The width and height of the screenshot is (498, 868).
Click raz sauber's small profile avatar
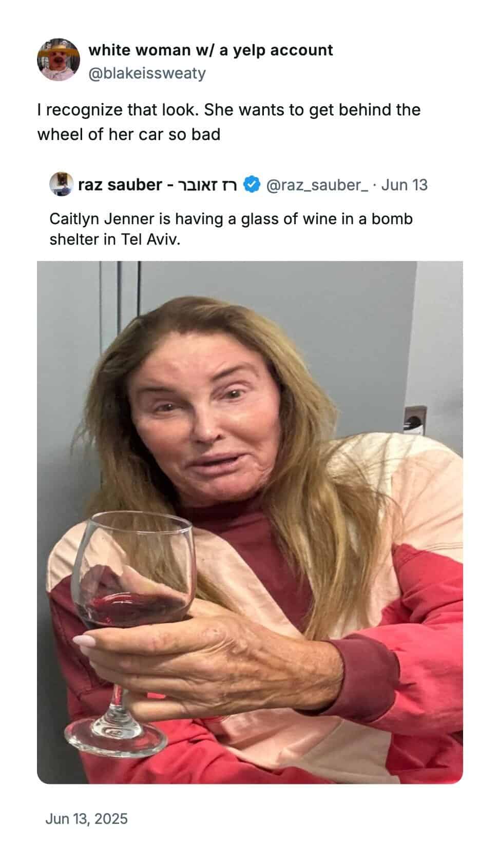point(61,185)
